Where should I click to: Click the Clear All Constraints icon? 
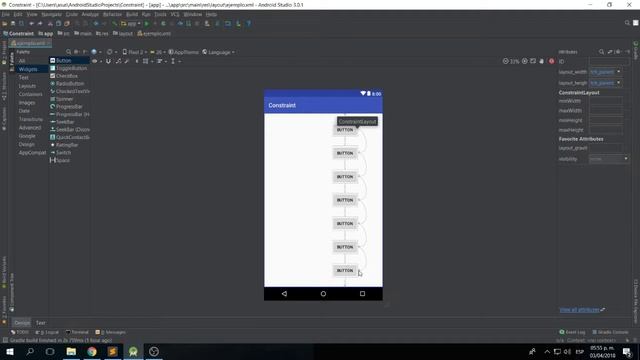118,61
